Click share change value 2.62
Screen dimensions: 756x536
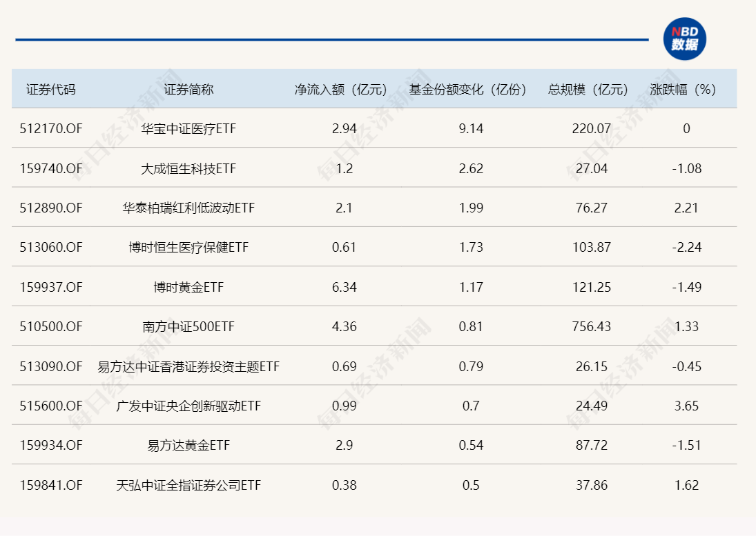[x=471, y=168]
